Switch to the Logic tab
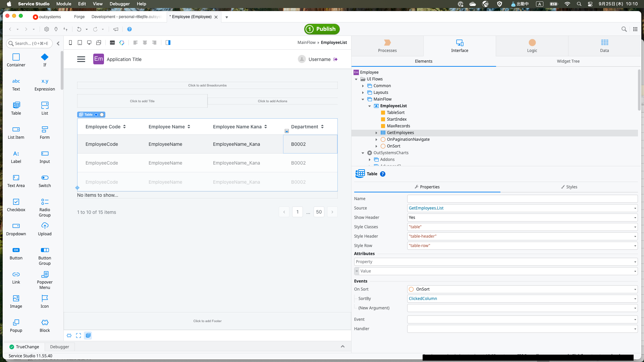This screenshot has height=362, width=644. [x=532, y=46]
